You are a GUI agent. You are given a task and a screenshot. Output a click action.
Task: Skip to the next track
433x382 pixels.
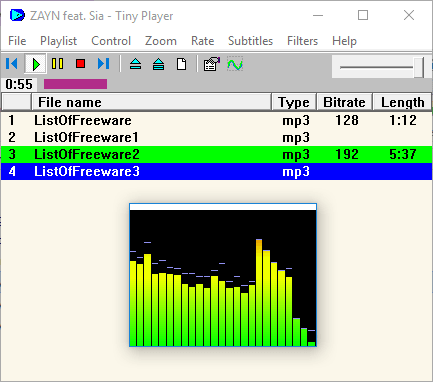tap(103, 64)
